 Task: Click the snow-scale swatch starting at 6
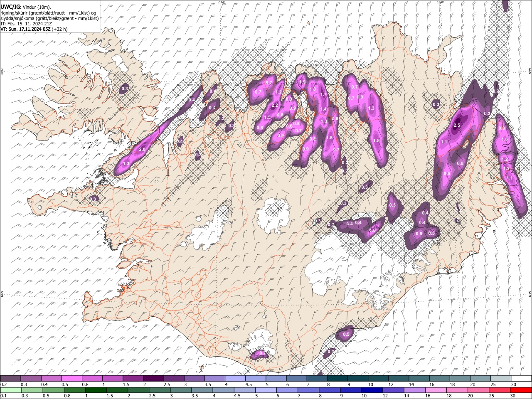pos(296,378)
